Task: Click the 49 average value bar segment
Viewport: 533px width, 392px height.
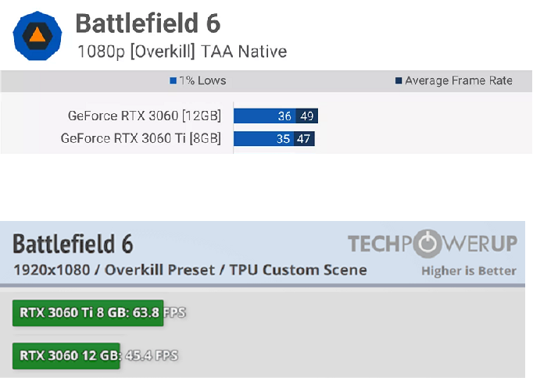Action: (x=307, y=116)
